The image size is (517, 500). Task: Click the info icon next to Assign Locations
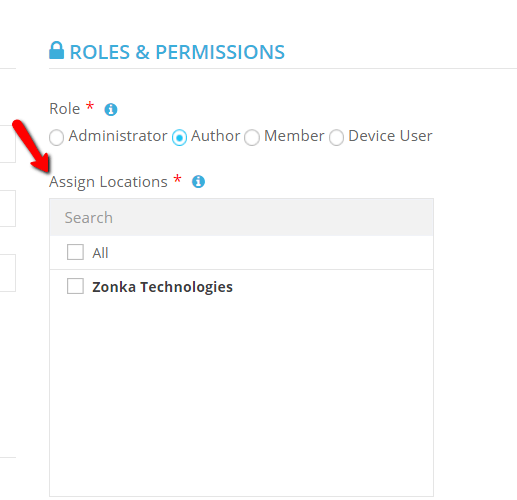198,182
